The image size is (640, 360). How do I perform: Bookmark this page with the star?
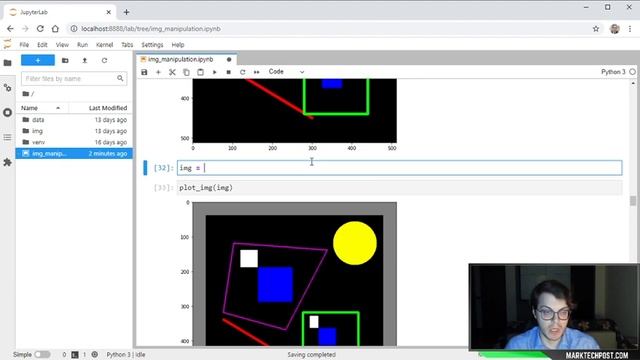596,29
